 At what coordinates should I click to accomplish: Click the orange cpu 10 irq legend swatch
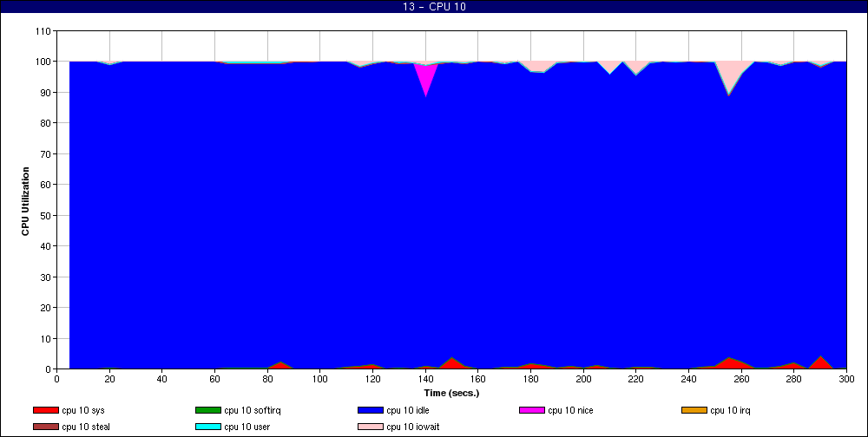click(x=694, y=410)
